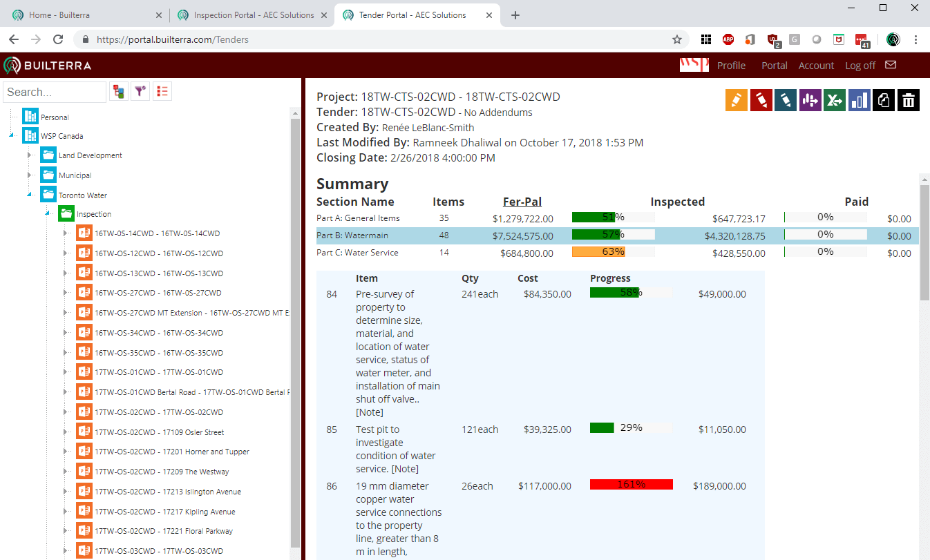Click the hierarchy tree icon beside search
The image size is (930, 560).
119,92
